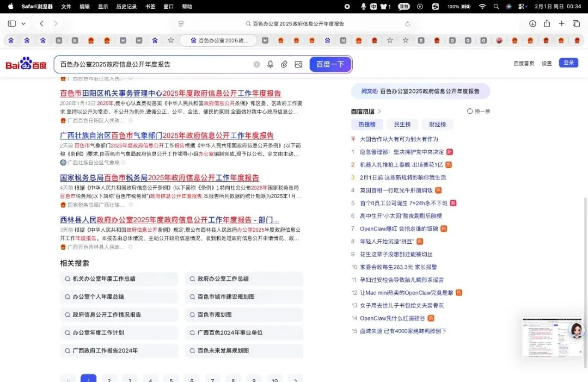The width and height of the screenshot is (588, 382).
Task: Click the 百度一下 search button
Action: (330, 64)
